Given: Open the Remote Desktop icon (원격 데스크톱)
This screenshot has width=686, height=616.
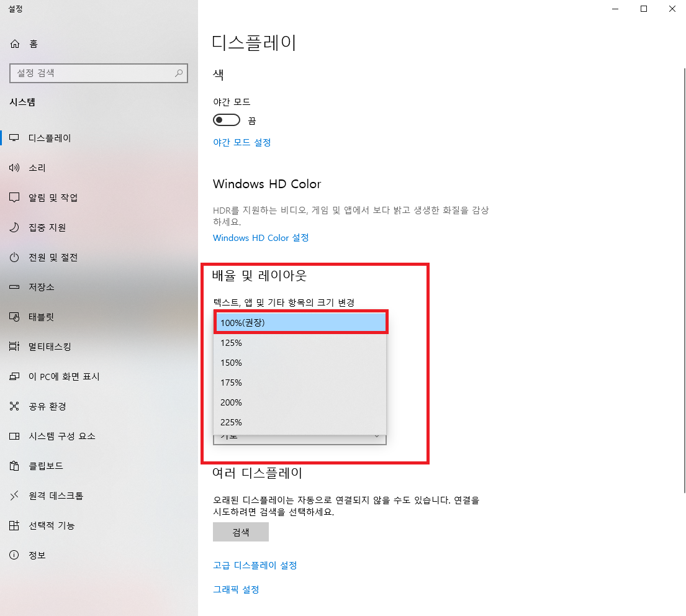Looking at the screenshot, I should pos(15,496).
